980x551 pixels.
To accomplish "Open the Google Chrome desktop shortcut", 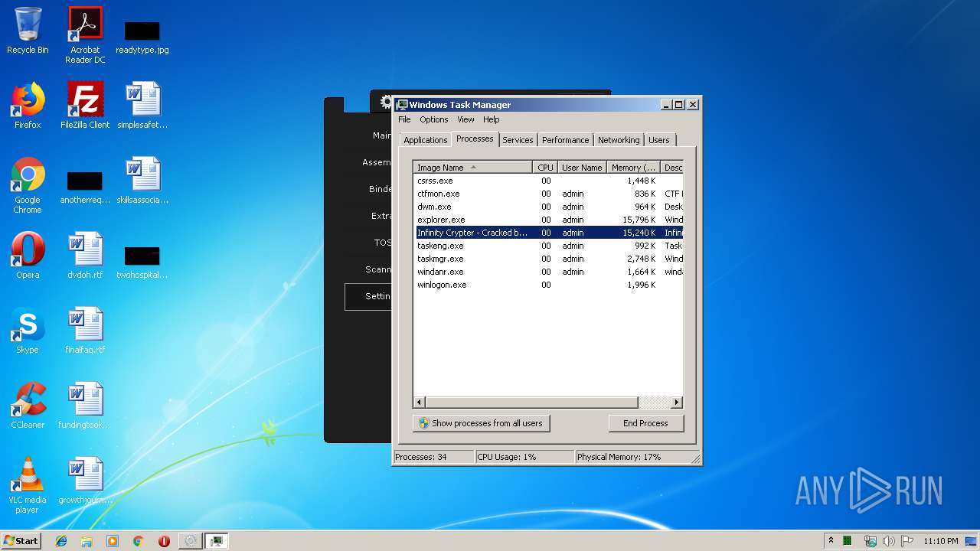I will (28, 185).
